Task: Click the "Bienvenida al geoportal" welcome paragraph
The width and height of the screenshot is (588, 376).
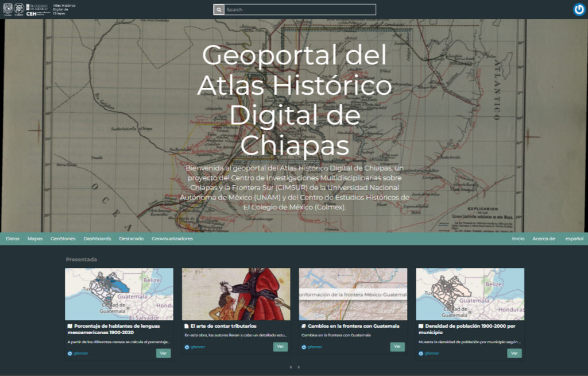Action: 295,187
